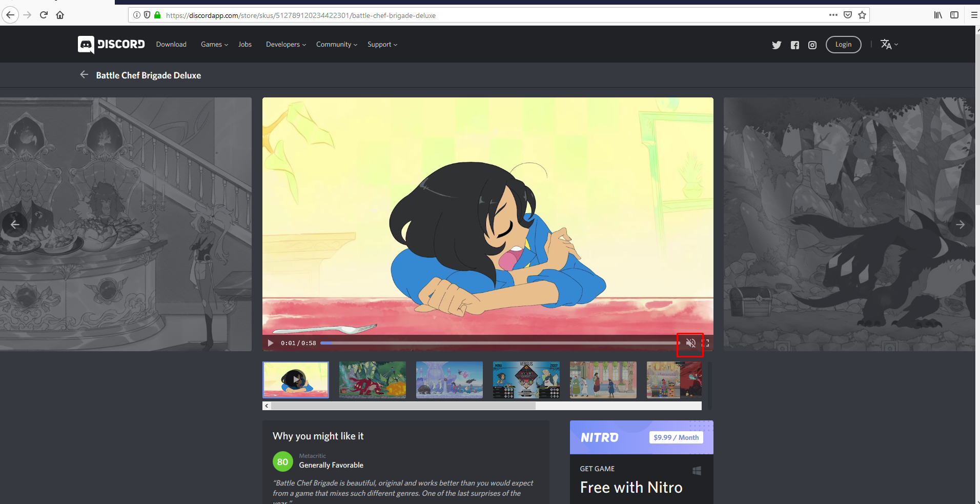Click the back arrow beside Battle Chef Brigade Deluxe

[x=84, y=74]
